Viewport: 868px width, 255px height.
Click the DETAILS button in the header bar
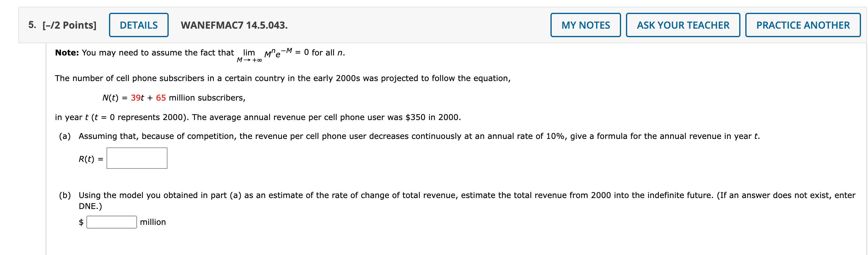click(139, 25)
